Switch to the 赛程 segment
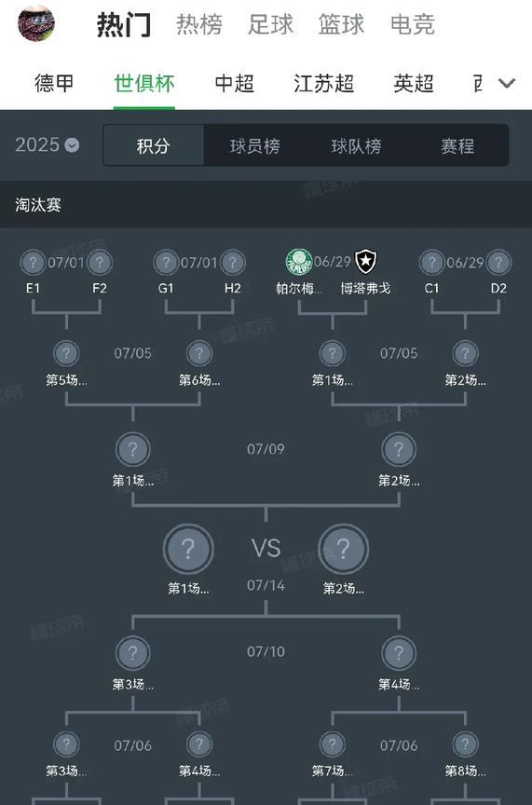 point(457,146)
